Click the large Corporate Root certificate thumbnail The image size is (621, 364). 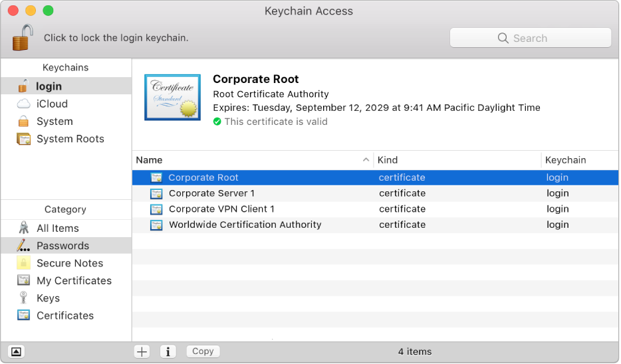pos(172,98)
